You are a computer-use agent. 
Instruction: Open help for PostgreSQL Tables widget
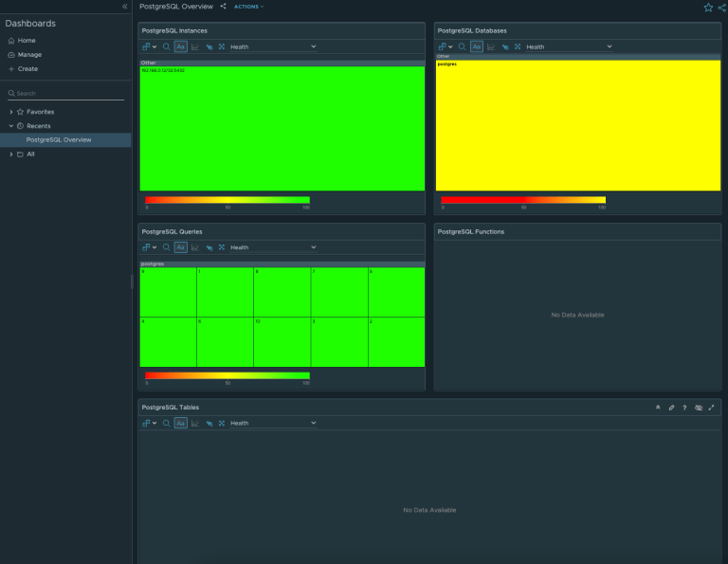click(684, 408)
